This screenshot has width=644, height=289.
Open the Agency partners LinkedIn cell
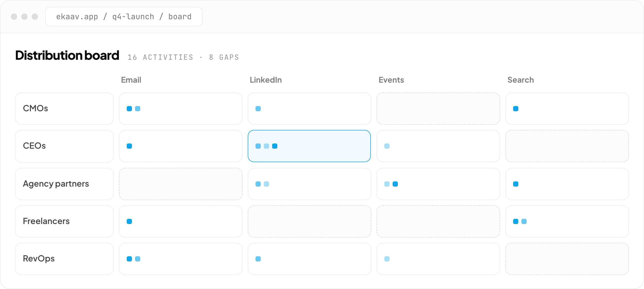tap(310, 184)
